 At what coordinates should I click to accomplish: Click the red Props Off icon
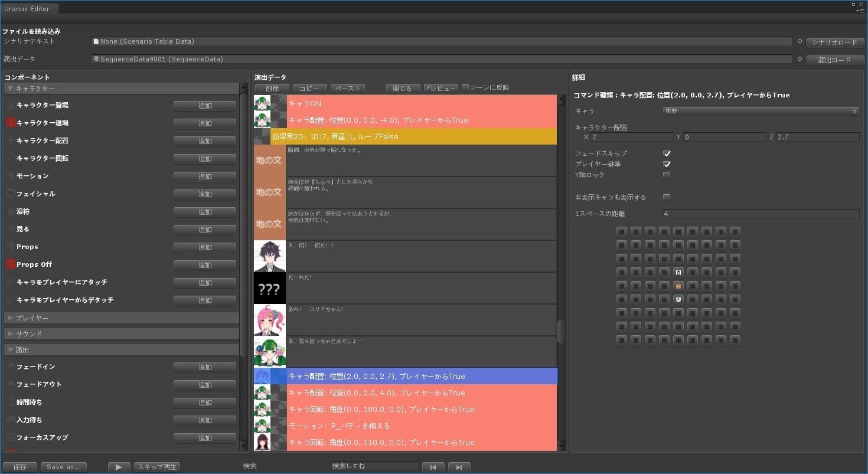(11, 264)
